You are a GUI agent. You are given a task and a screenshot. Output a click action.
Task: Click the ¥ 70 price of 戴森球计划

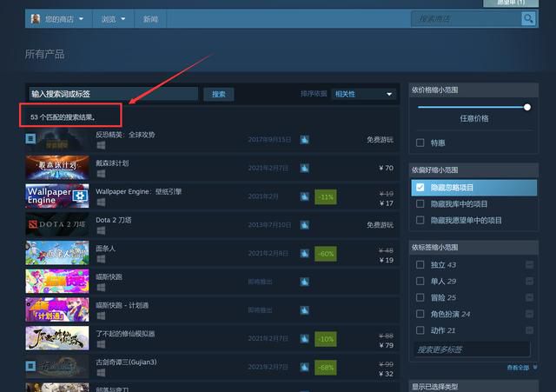click(386, 168)
